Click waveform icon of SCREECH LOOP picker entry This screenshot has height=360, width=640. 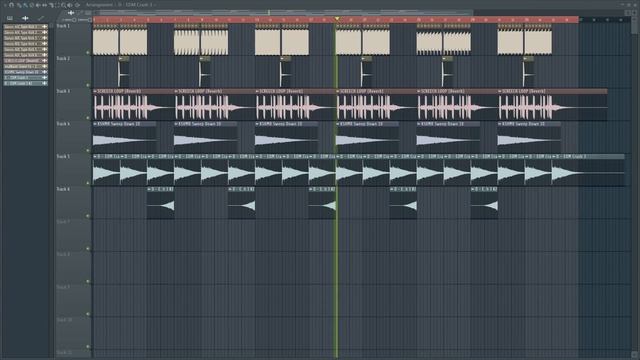(x=44, y=61)
